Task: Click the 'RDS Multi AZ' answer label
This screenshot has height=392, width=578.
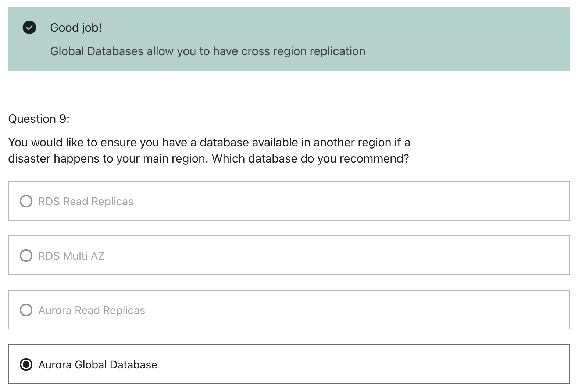Action: (x=72, y=256)
